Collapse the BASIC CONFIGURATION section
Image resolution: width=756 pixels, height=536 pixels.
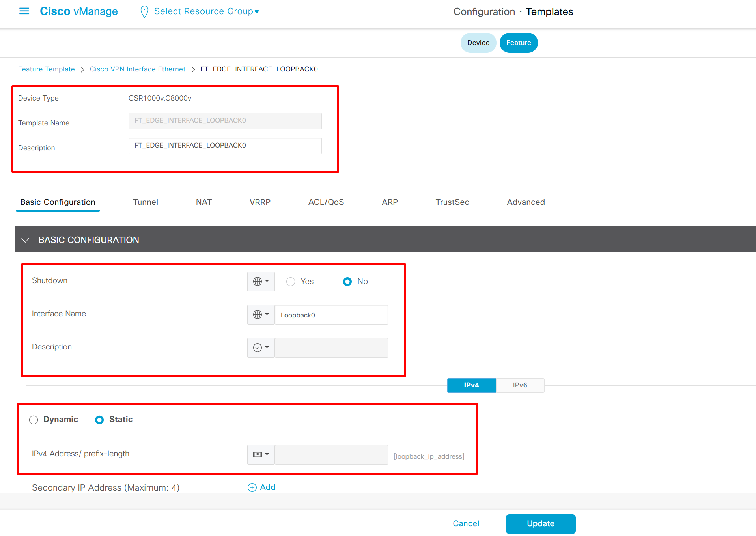click(25, 240)
